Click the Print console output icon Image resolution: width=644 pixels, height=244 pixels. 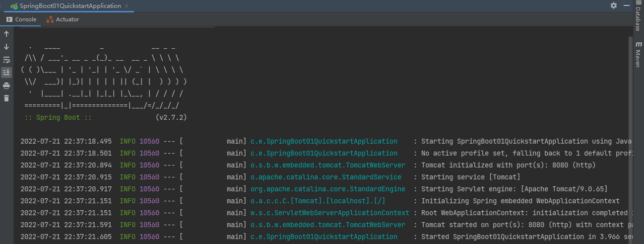[6, 85]
